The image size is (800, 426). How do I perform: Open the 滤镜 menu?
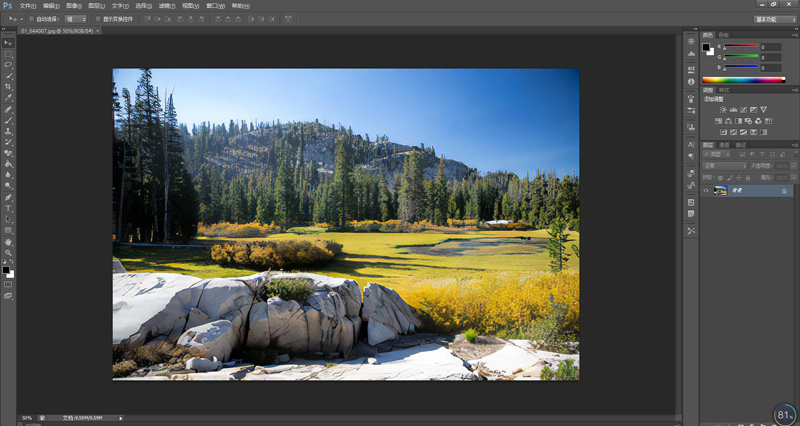pos(166,6)
